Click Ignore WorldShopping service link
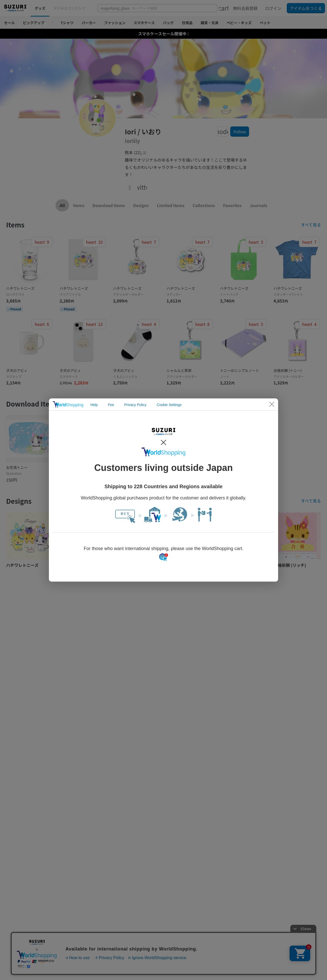The width and height of the screenshot is (327, 980). tap(157, 958)
